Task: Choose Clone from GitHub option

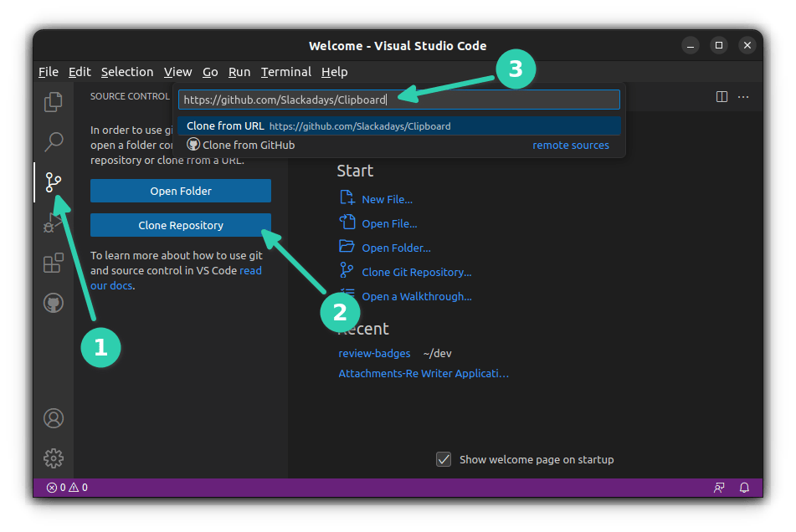Action: pos(248,145)
